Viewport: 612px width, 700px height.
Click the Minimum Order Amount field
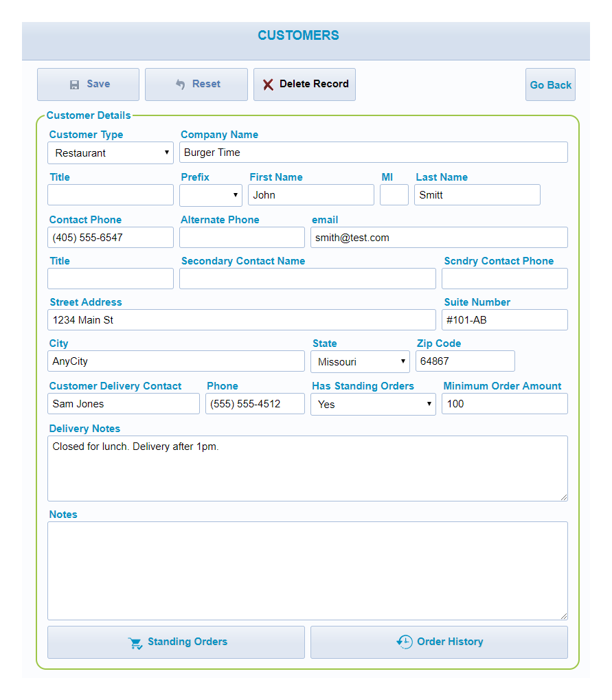point(505,403)
